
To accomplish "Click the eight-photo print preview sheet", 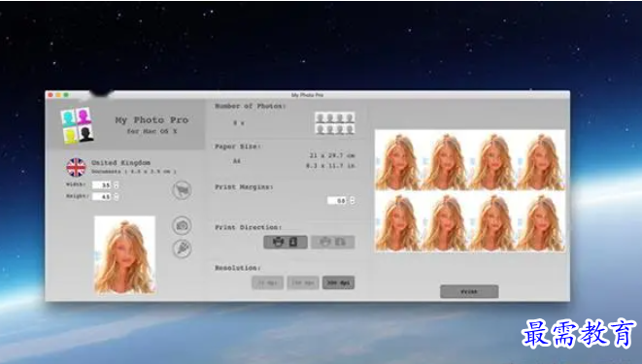I will 470,190.
